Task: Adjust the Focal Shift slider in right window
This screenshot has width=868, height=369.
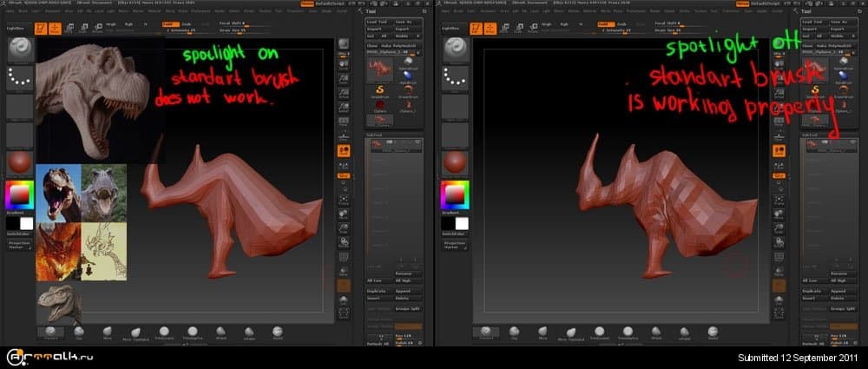Action: click(x=679, y=23)
